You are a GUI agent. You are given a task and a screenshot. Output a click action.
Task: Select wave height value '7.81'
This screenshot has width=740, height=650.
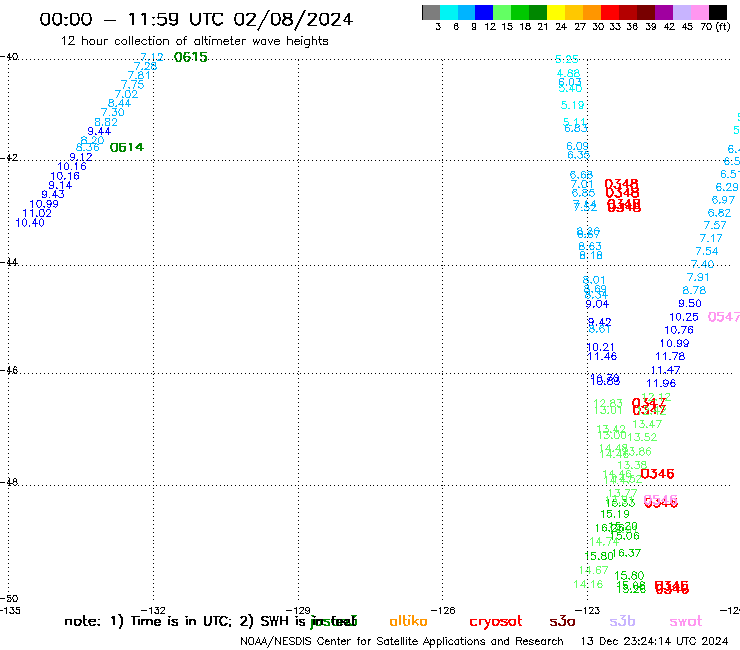pos(139,76)
